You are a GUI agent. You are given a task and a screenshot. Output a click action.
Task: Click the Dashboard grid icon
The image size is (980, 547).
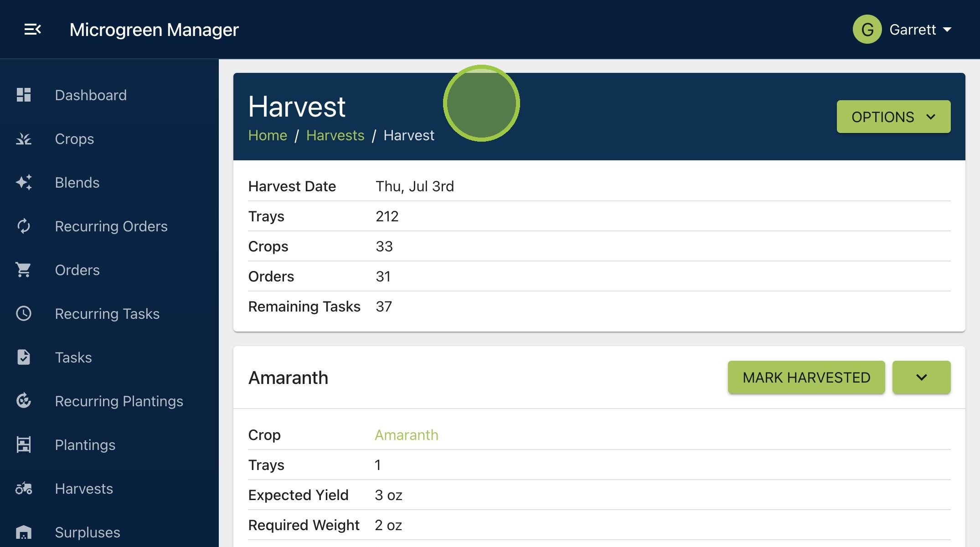coord(24,95)
